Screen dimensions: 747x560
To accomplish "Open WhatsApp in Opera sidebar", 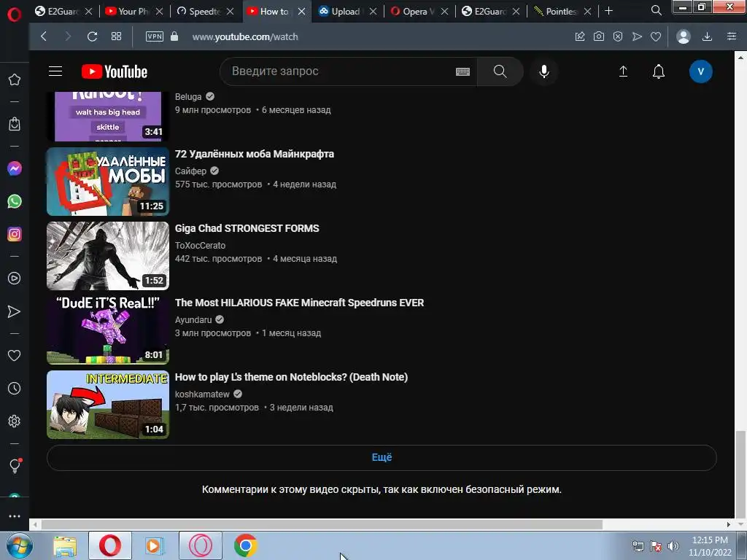I will tap(15, 201).
